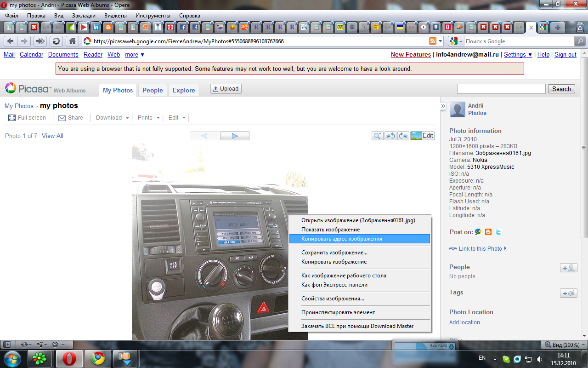Image resolution: width=588 pixels, height=368 pixels.
Task: Open the Инструменты menu
Action: (153, 15)
